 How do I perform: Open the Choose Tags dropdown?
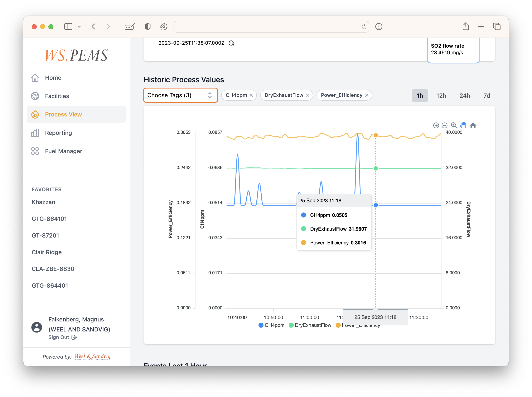(180, 95)
